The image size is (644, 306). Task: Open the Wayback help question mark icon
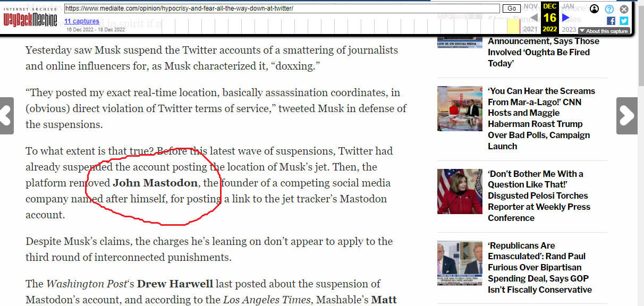point(609,9)
